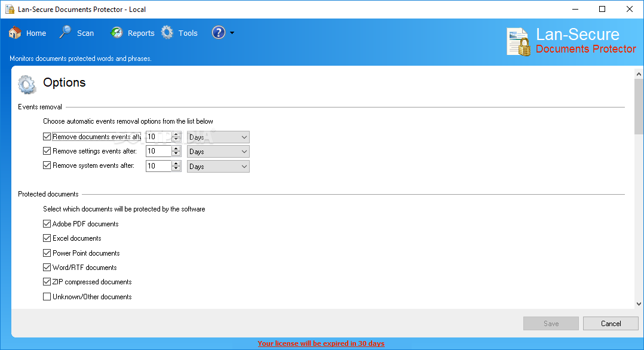Click the Scan magnifier icon
This screenshot has height=350, width=644.
(x=65, y=32)
